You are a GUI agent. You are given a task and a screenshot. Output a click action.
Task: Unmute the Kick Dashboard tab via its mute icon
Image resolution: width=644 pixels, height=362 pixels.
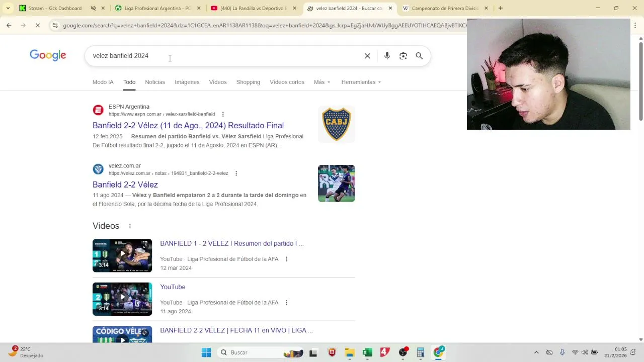(93, 8)
